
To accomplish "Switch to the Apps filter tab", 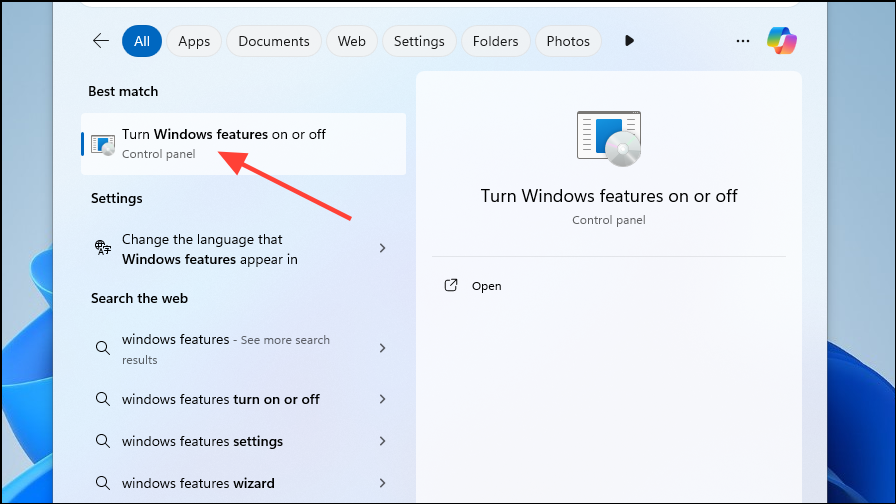I will (x=194, y=41).
